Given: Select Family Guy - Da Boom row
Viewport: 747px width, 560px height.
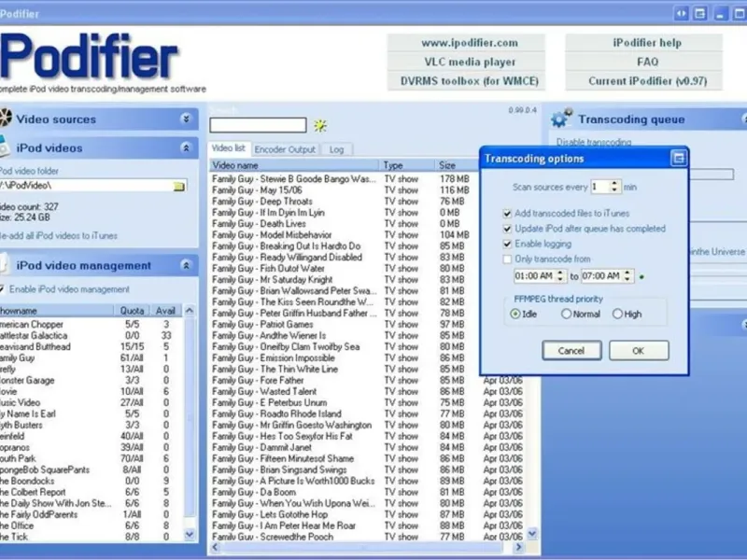Looking at the screenshot, I should (x=367, y=492).
